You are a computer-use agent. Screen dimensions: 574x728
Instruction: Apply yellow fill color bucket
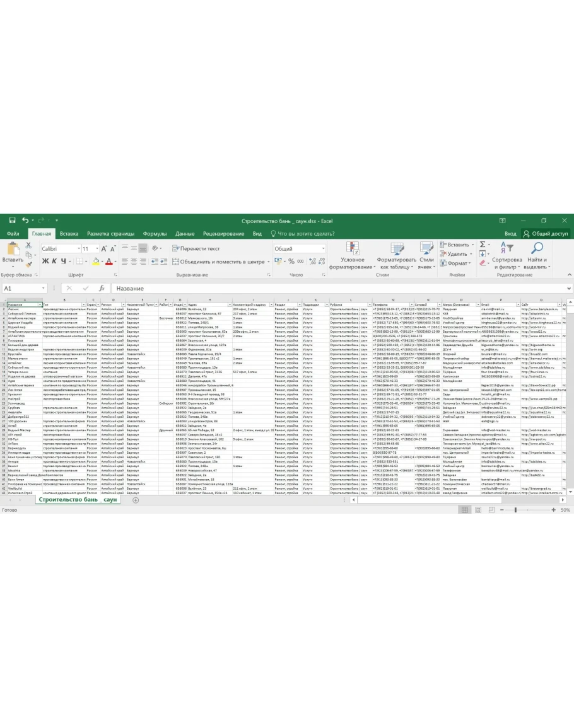click(95, 262)
